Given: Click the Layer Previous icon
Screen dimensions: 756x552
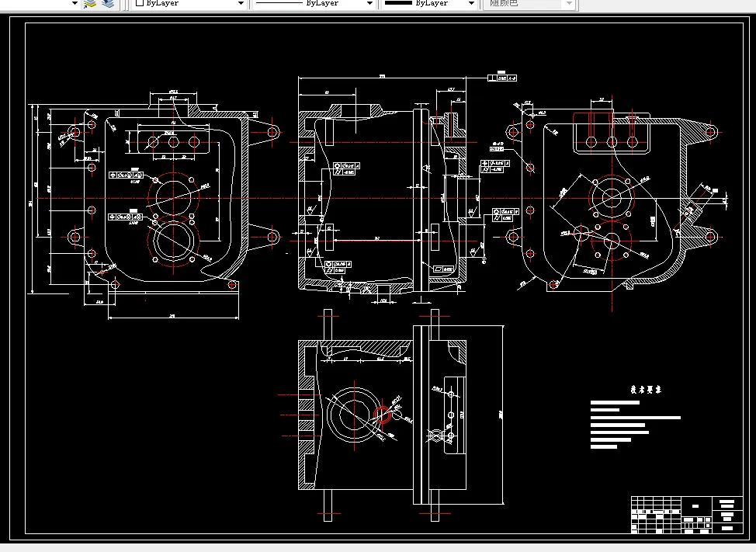Looking at the screenshot, I should 108,4.
